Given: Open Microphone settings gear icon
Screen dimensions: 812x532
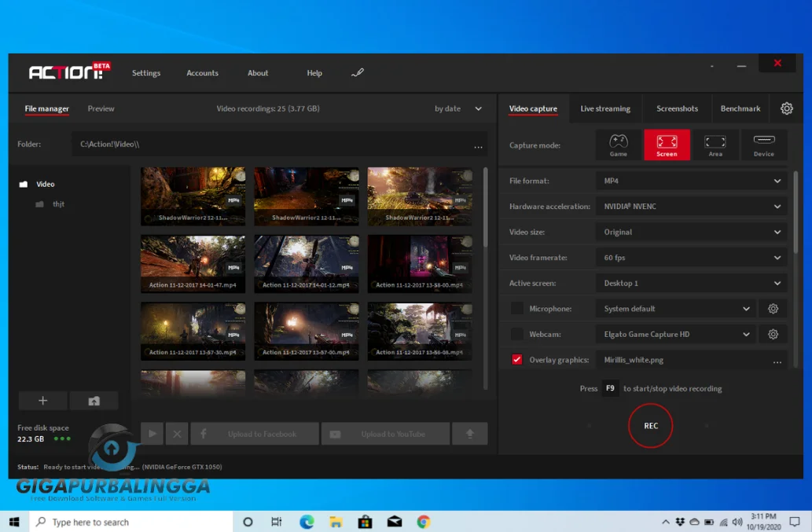Looking at the screenshot, I should point(773,309).
